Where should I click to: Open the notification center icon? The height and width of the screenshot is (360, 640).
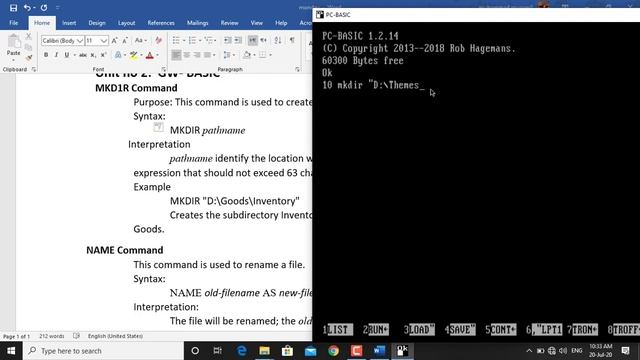pyautogui.click(x=626, y=351)
